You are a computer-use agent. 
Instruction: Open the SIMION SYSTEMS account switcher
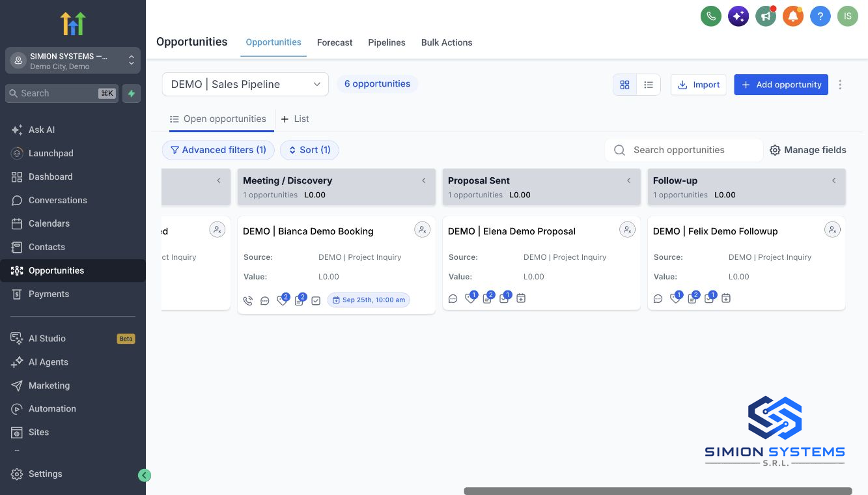point(73,61)
